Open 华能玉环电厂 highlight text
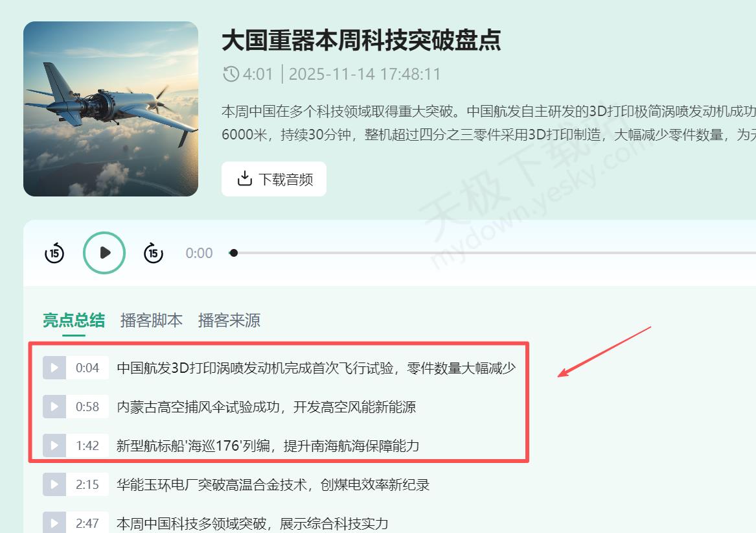The image size is (756, 533). 273,484
